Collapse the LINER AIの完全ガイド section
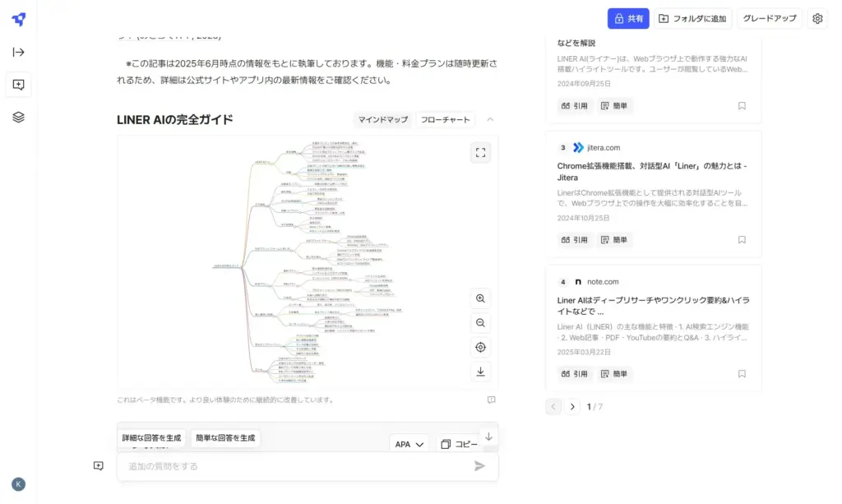Image resolution: width=842 pixels, height=504 pixels. (x=490, y=120)
